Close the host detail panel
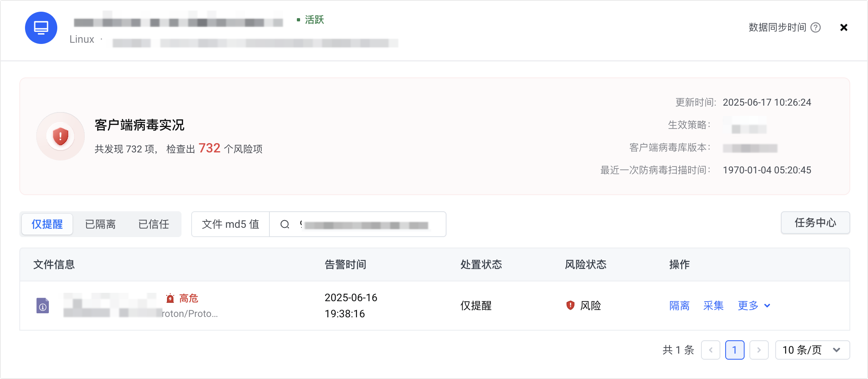This screenshot has height=379, width=868. coord(843,27)
